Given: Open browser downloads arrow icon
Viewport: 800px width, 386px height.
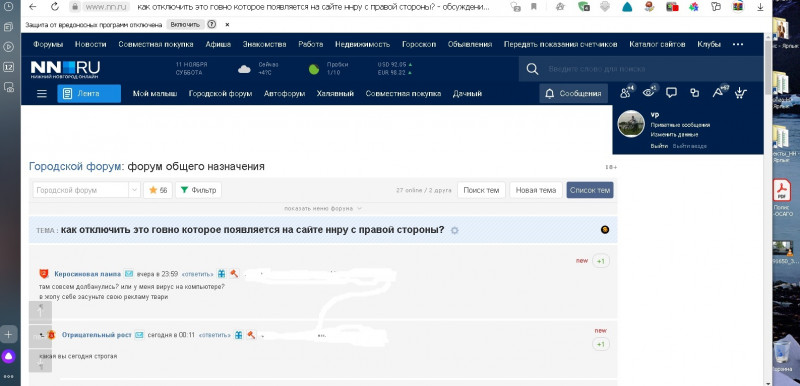Looking at the screenshot, I should click(x=760, y=7).
